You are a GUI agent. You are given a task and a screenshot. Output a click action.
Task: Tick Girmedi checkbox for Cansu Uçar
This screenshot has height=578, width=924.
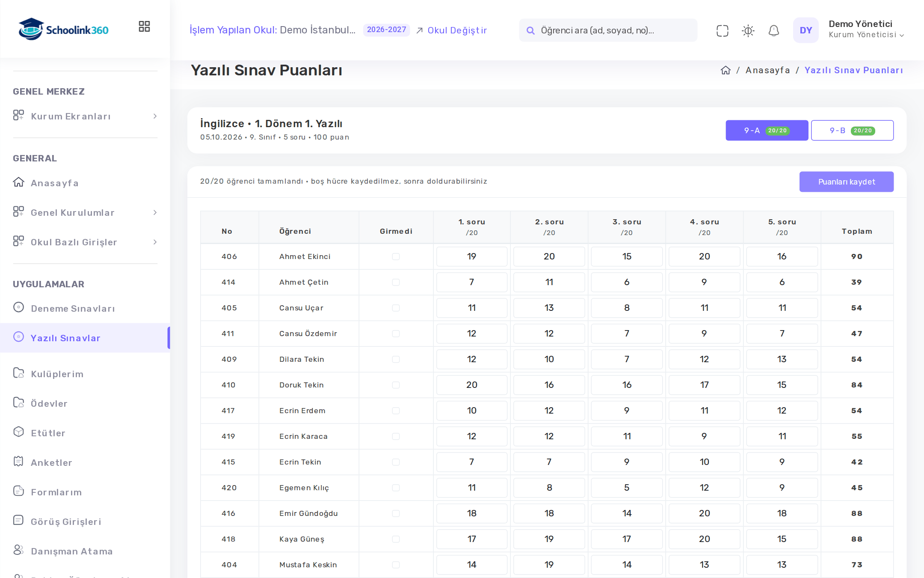coord(396,308)
